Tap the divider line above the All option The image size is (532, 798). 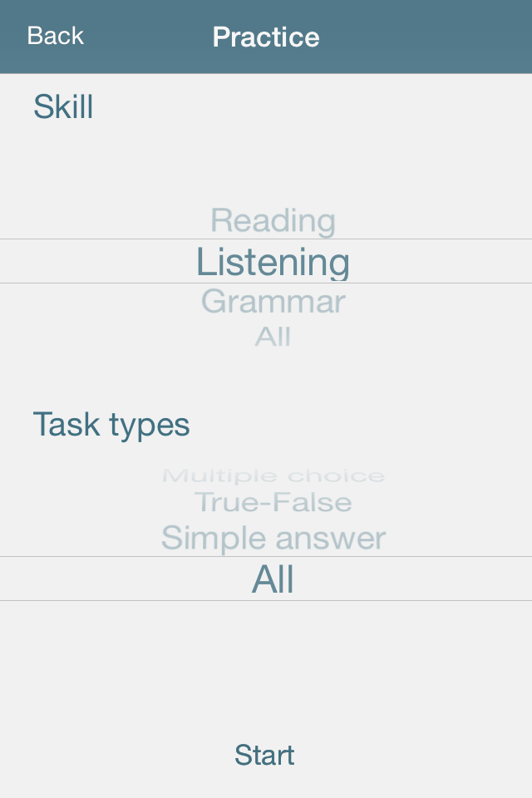click(266, 558)
